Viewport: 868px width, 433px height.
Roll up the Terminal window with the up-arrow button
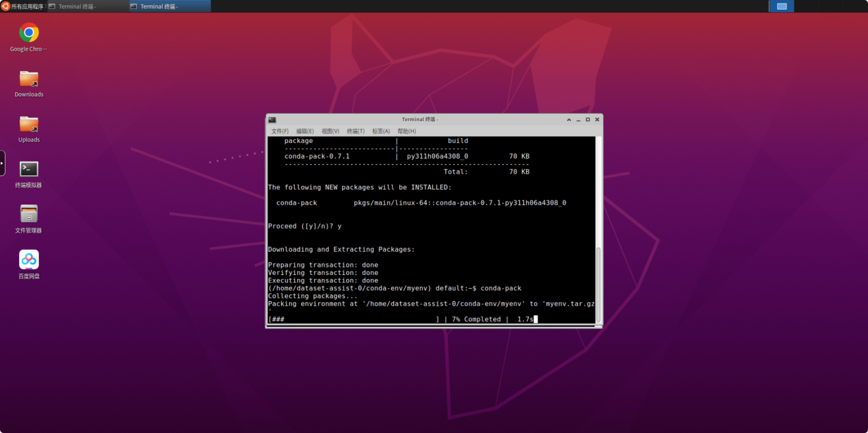568,120
